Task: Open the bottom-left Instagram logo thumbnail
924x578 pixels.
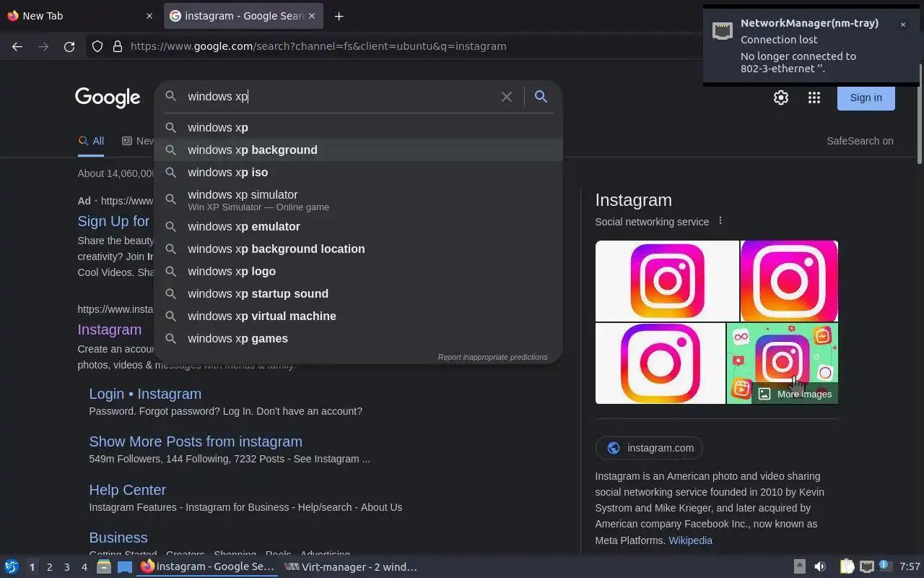Action: point(660,363)
